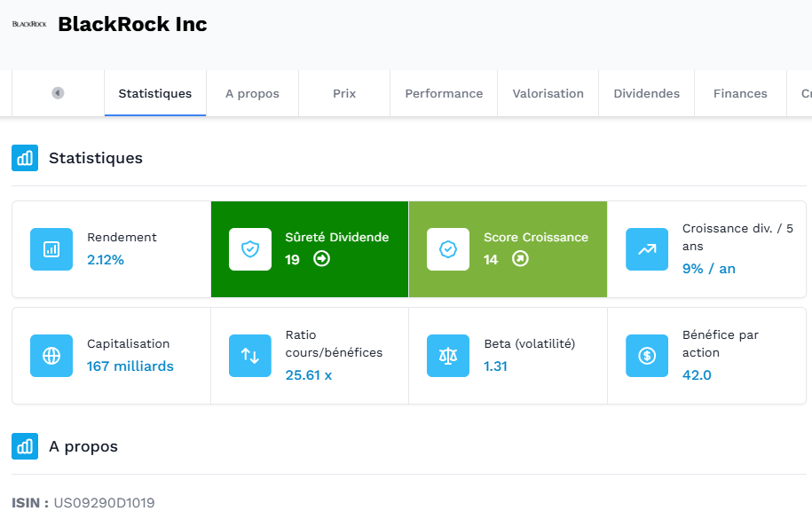
Task: Click the Croissance div. value 9% / an
Action: tap(709, 269)
